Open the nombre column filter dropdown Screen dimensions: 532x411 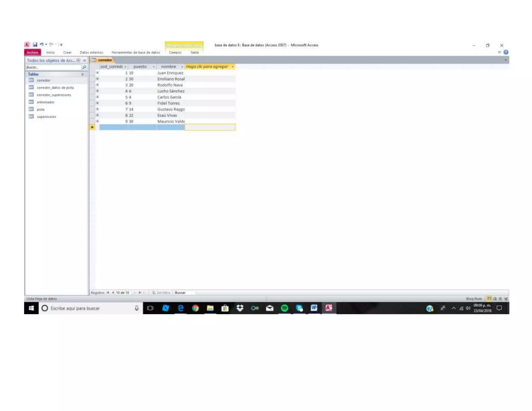tap(182, 67)
